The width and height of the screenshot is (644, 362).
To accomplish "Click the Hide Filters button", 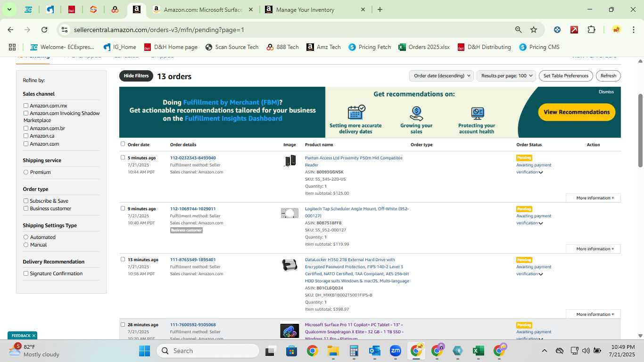I will point(136,76).
